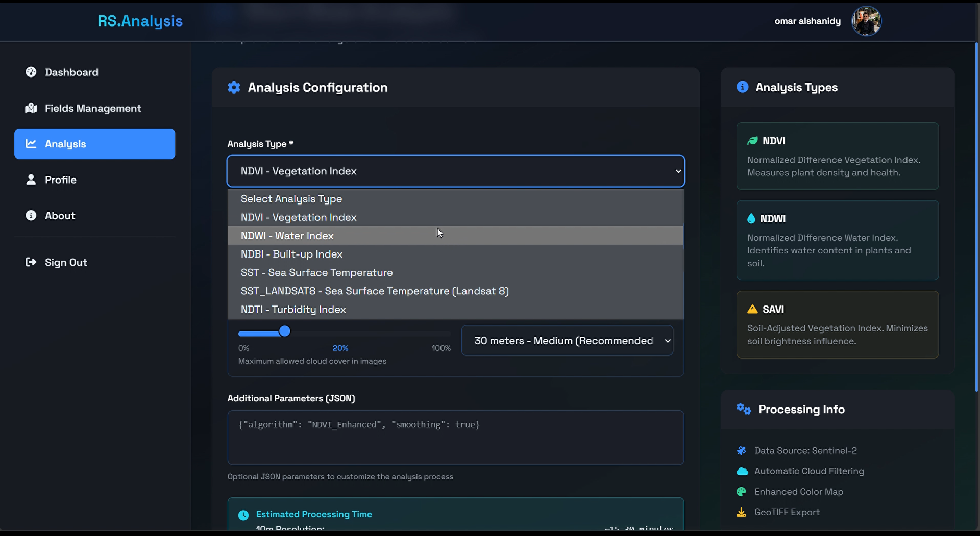Image resolution: width=980 pixels, height=536 pixels.
Task: Click the 20% cloud cover value
Action: (340, 348)
